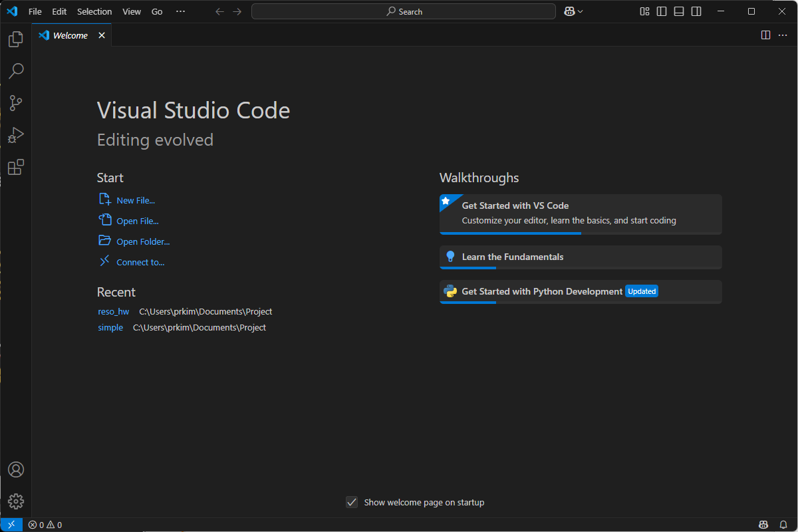Close the Welcome tab
The width and height of the screenshot is (798, 532).
(102, 35)
